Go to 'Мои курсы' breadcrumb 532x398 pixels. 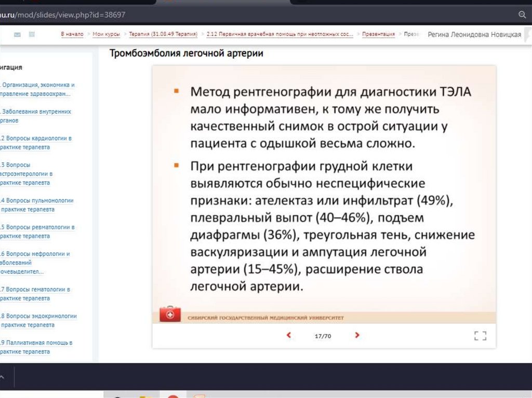(106, 34)
